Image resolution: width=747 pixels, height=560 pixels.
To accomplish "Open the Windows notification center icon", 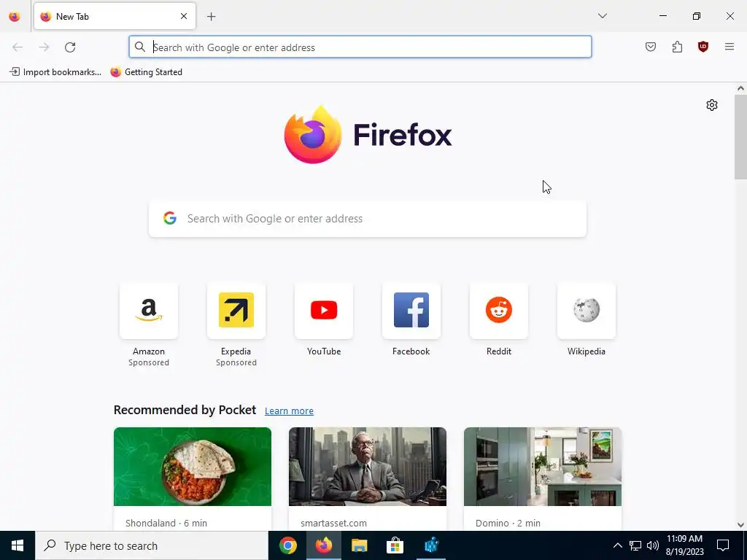I will point(723,545).
